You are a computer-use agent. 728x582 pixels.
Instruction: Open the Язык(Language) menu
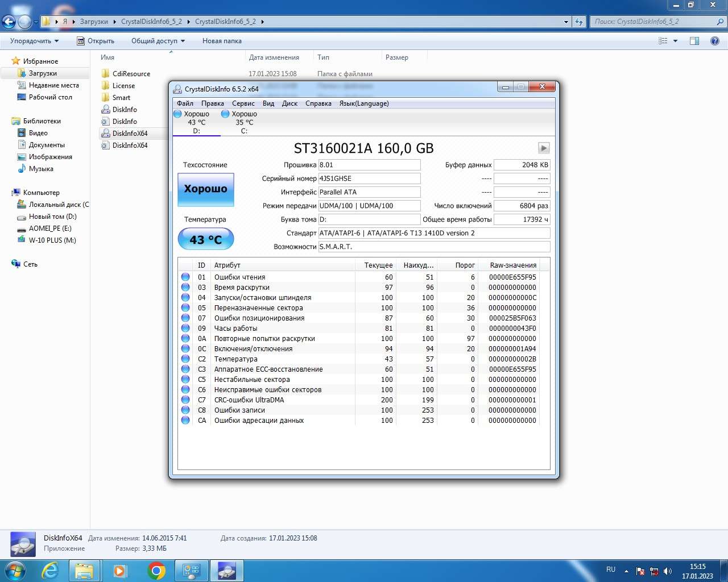tap(364, 103)
